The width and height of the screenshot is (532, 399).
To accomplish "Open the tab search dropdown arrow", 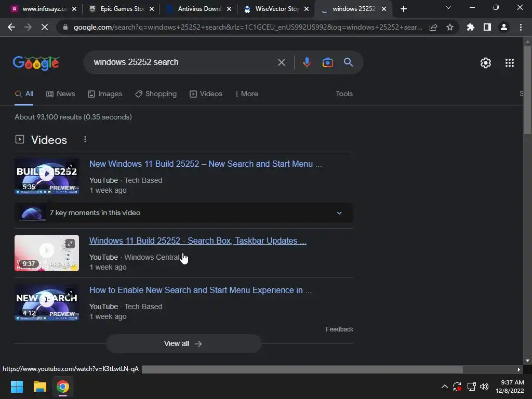I will point(448,7).
